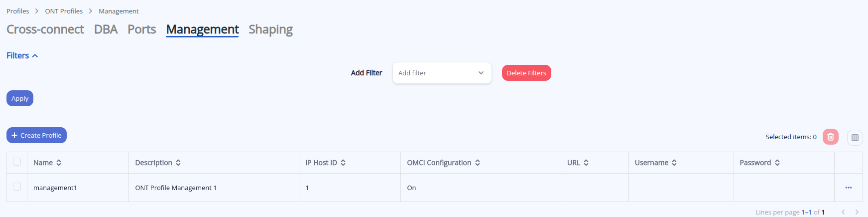Viewport: 868px width, 217px height.
Task: Sort table by OMCI Configuration
Action: click(478, 163)
